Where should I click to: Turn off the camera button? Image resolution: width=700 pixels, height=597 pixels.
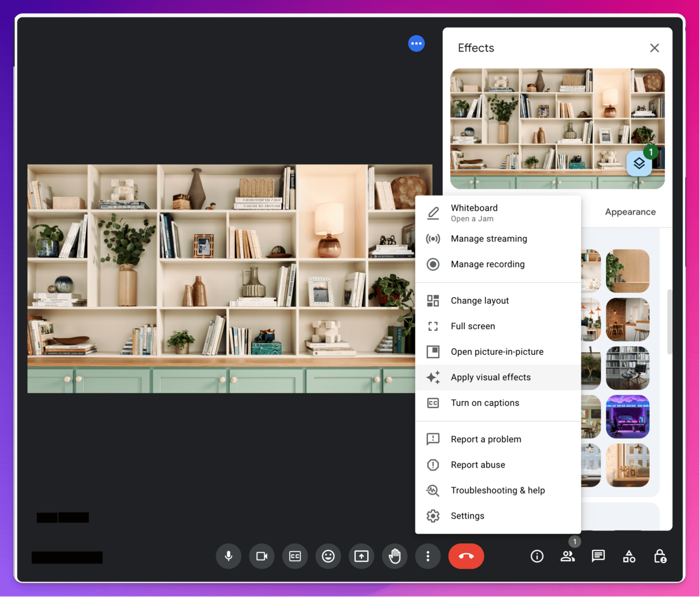pyautogui.click(x=262, y=556)
